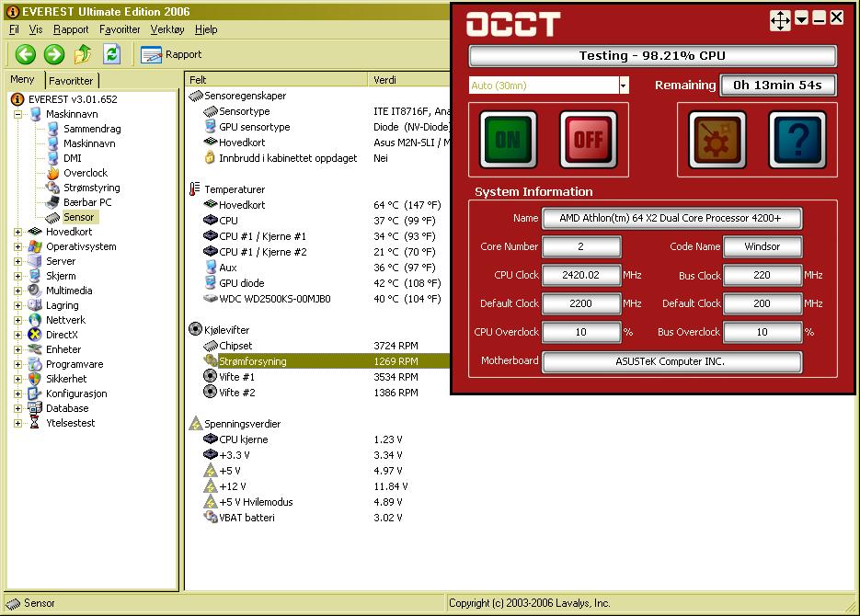Click the Up level arrow icon
Viewport: 860px width, 616px height.
pos(83,54)
